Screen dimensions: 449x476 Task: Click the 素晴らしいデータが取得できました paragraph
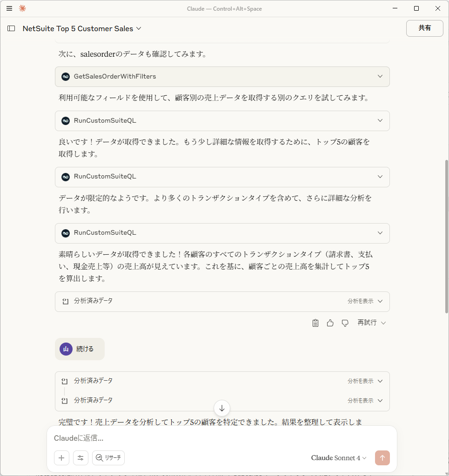tap(215, 266)
